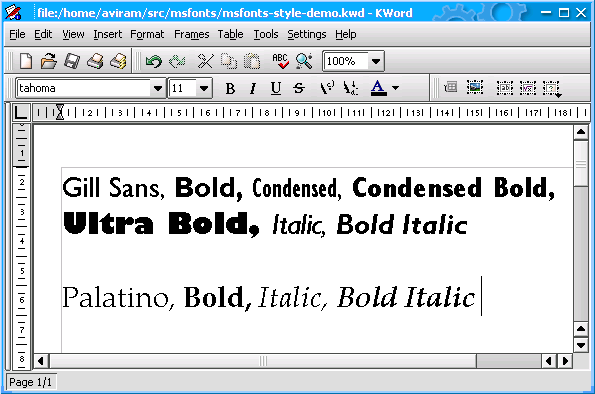The image size is (595, 394).
Task: Print the document with the printer icon
Action: tap(95, 61)
